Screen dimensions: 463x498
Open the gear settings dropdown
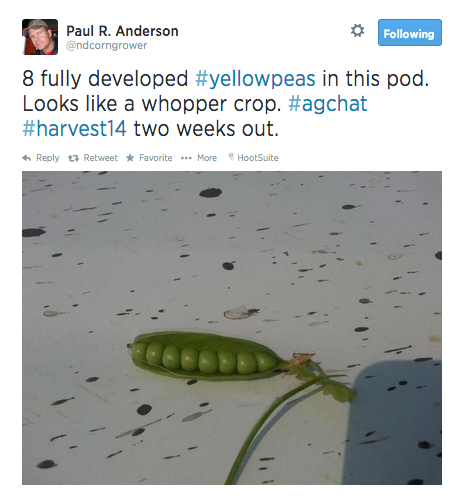coord(357,31)
